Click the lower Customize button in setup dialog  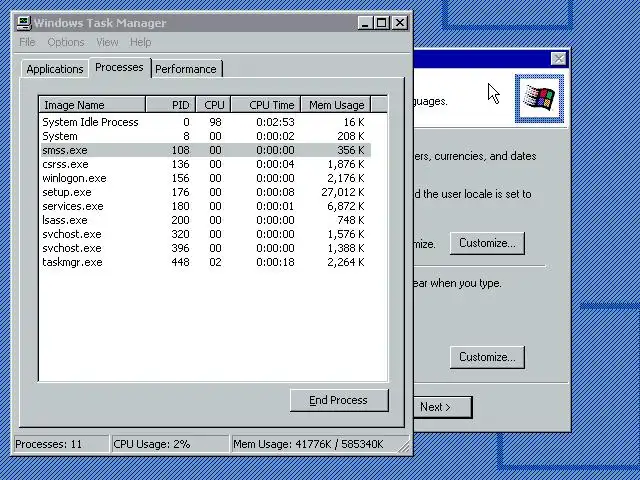click(487, 357)
